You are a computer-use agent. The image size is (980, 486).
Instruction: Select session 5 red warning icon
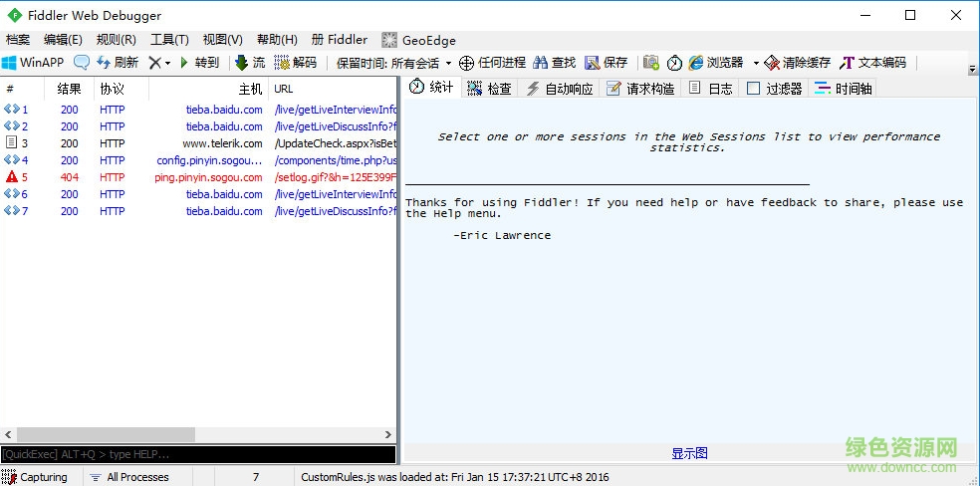tap(11, 177)
